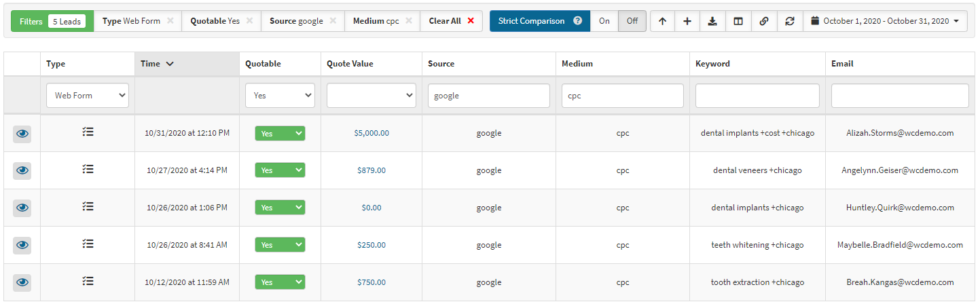The height and width of the screenshot is (304, 980).
Task: Click keyword dental veneers +chicago
Action: (757, 171)
